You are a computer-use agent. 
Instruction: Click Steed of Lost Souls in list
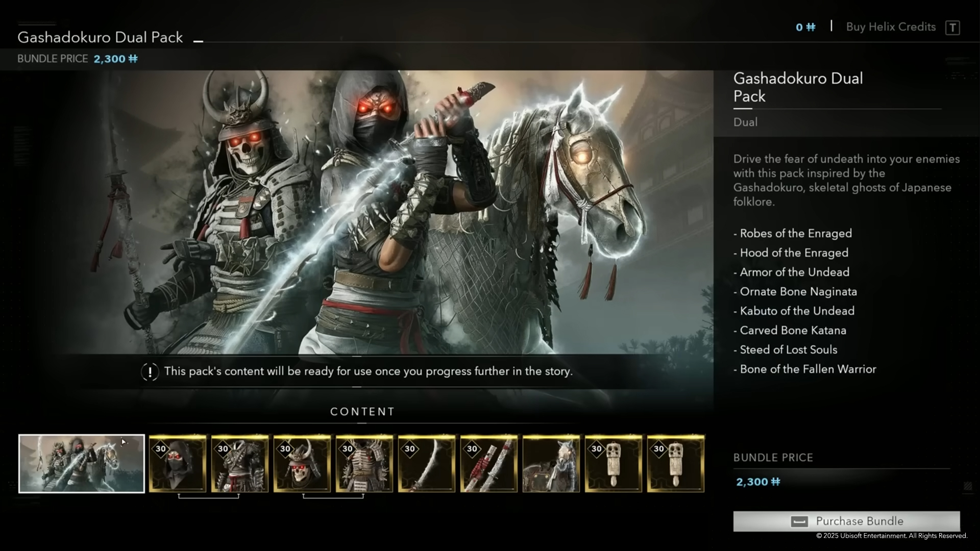tap(788, 350)
